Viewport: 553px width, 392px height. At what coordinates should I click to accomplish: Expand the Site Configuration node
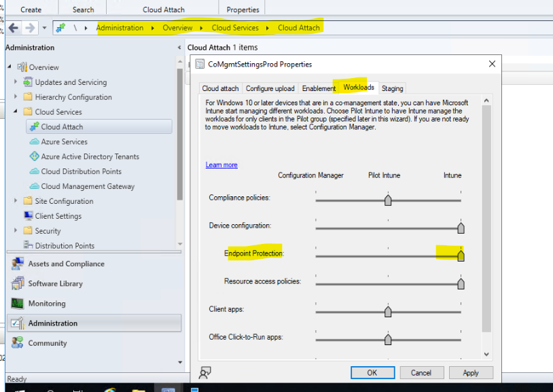15,200
